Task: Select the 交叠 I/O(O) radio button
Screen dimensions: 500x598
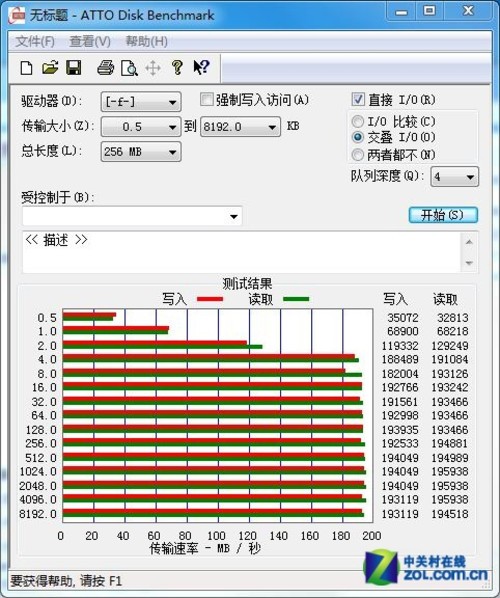Action: pos(357,137)
